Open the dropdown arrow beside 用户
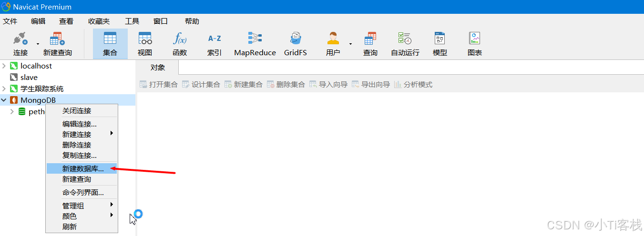This screenshot has height=236, width=644. [x=350, y=44]
